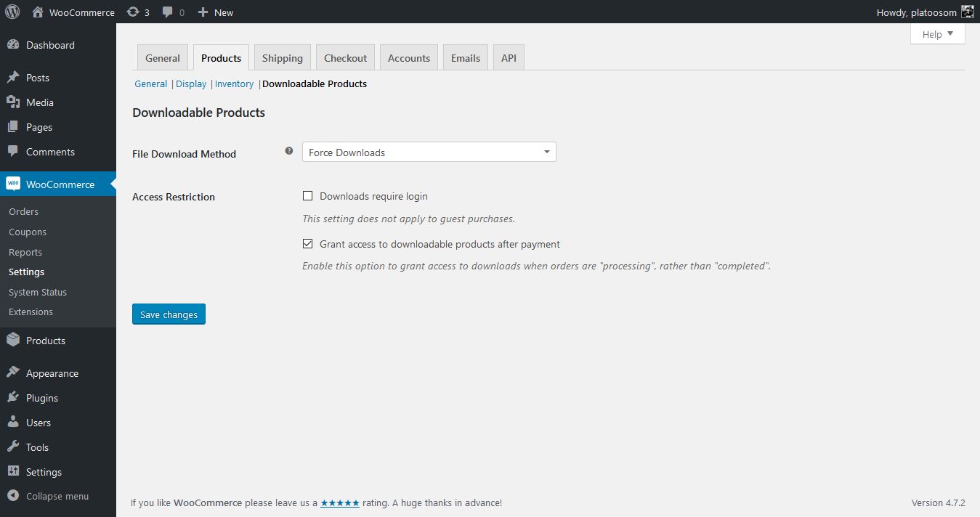Open Coupons in WooCommerce submenu

28,232
